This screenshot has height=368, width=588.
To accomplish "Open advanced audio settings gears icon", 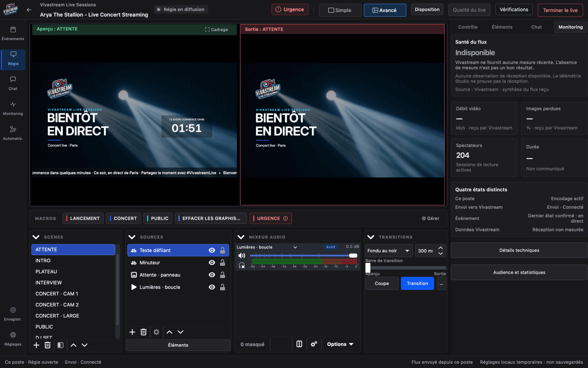I will [314, 344].
